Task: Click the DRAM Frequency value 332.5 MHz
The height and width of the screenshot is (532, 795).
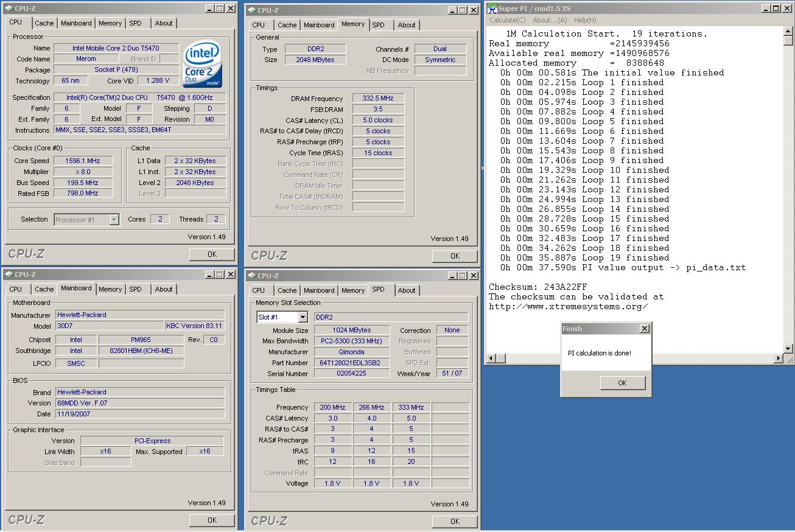Action: pos(378,98)
